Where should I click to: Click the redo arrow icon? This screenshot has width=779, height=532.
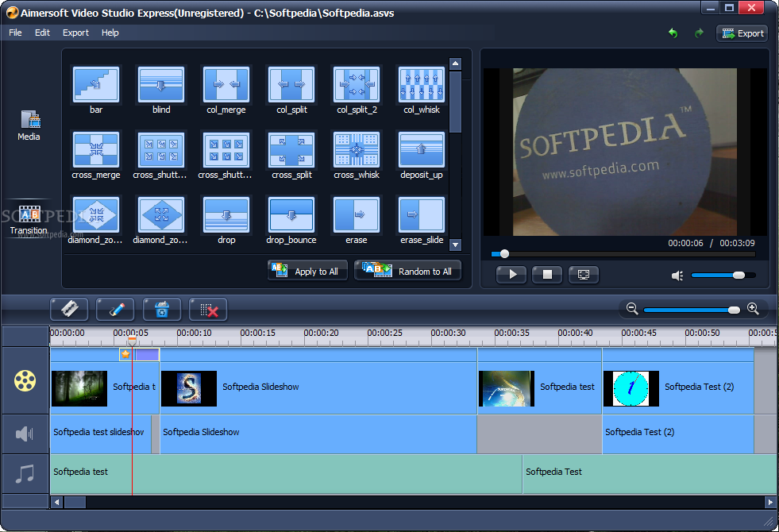699,33
